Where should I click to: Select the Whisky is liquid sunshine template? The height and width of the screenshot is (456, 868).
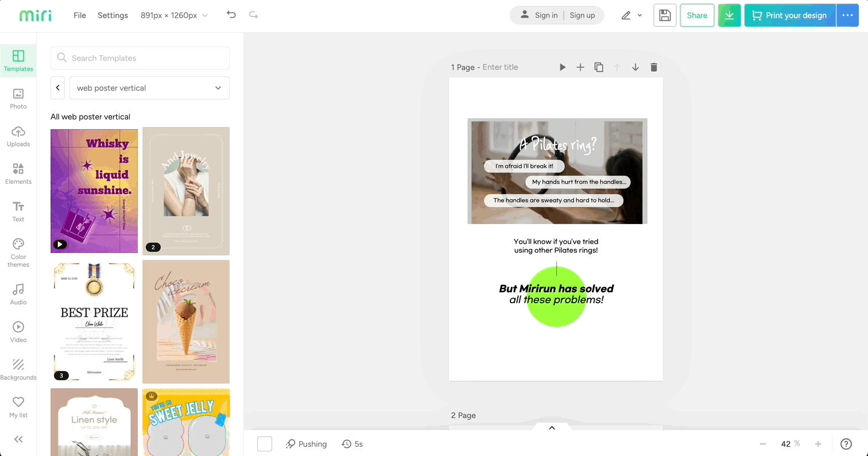(94, 191)
